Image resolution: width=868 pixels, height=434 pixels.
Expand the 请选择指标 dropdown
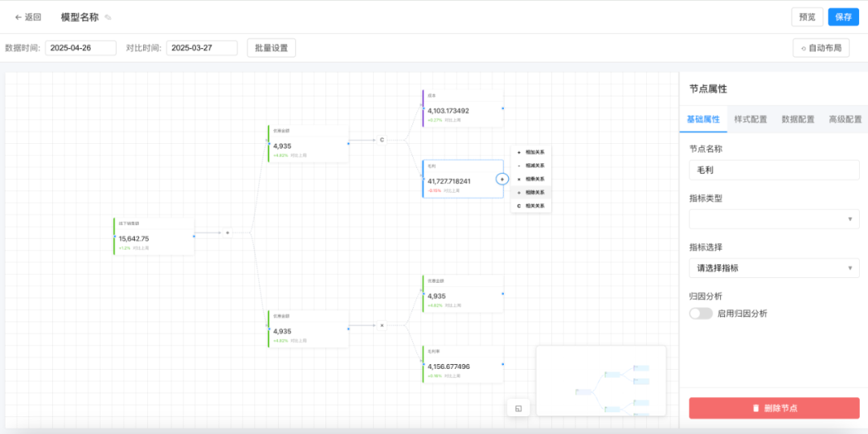tap(774, 268)
